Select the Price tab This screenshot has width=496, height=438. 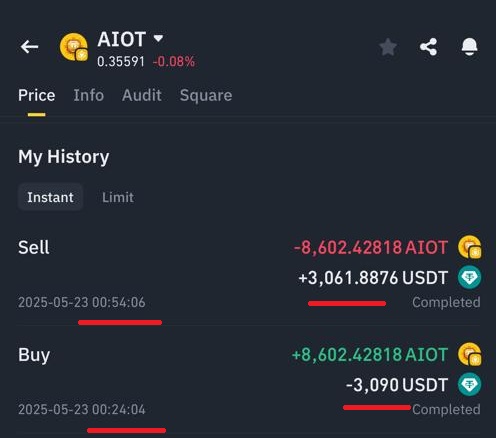37,95
